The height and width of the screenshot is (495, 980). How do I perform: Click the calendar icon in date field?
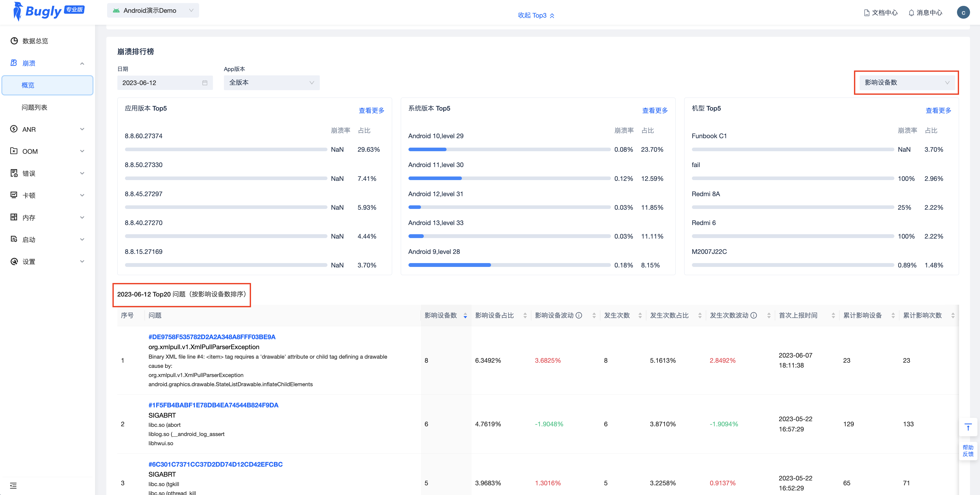pyautogui.click(x=205, y=82)
